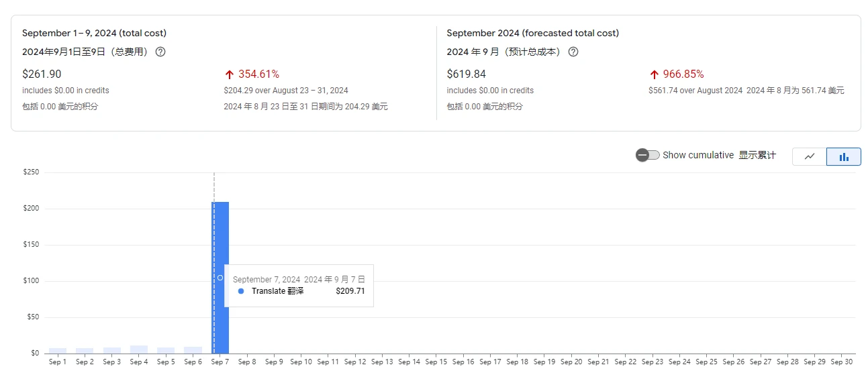Screen dimensions: 868x377
Task: Click blue Translate legend dot in tooltip
Action: pyautogui.click(x=241, y=291)
